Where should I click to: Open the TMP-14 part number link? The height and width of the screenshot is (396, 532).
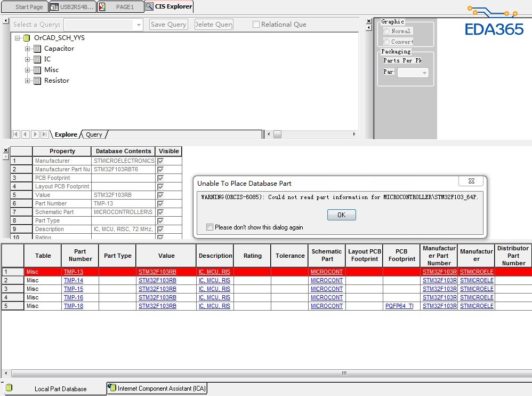click(74, 280)
